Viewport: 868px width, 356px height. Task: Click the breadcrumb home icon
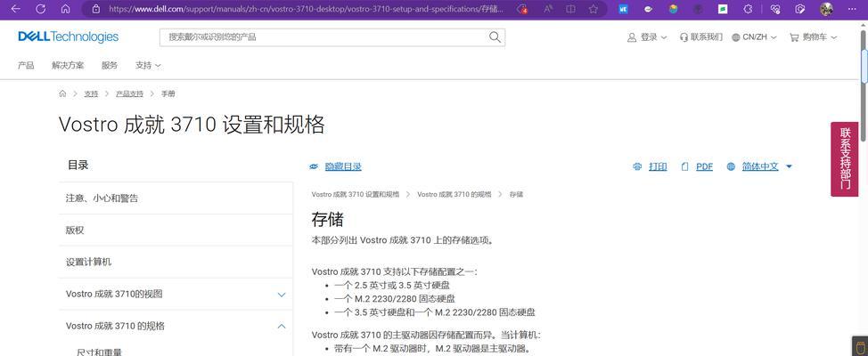click(x=62, y=94)
